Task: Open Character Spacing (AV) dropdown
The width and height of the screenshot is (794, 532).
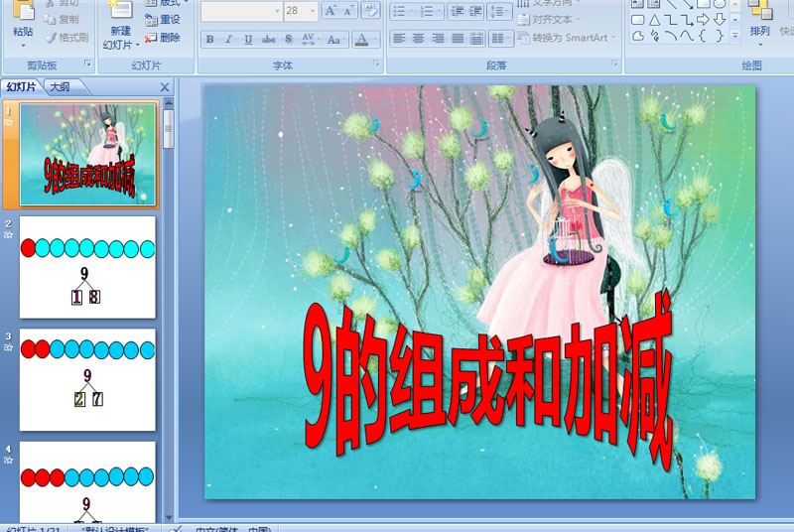Action: 309,39
